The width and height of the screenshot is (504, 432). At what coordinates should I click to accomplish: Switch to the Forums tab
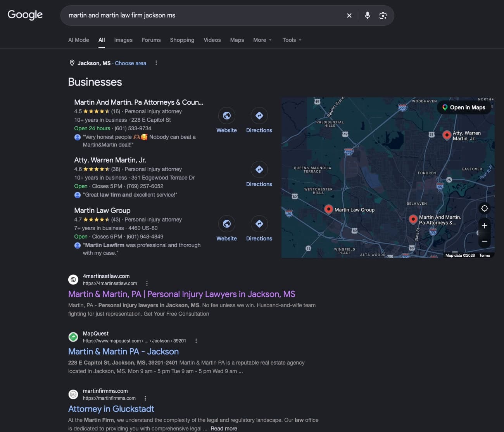click(151, 40)
